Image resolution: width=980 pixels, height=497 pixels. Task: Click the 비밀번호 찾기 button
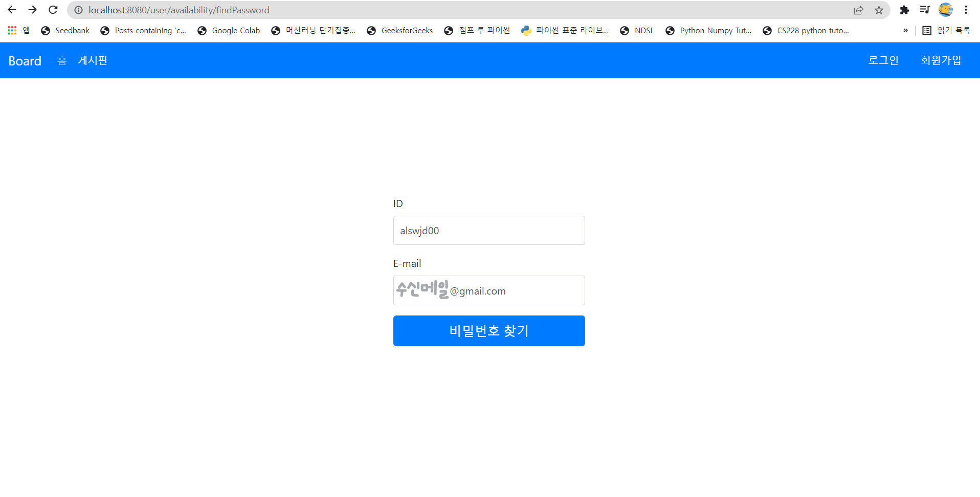point(489,331)
